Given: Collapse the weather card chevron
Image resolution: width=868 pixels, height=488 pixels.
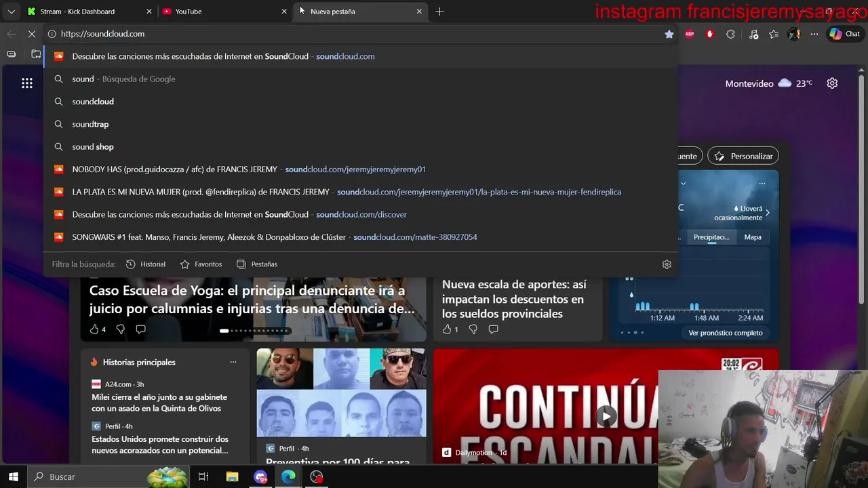Looking at the screenshot, I should pyautogui.click(x=683, y=184).
